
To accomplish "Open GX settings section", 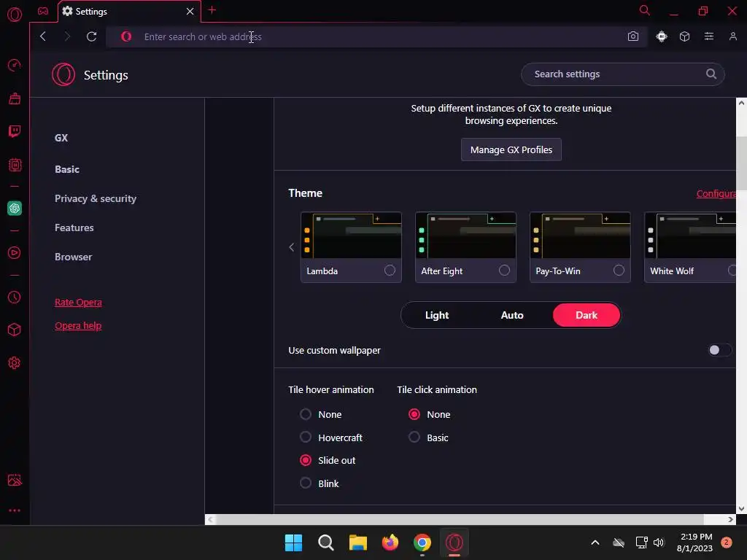I will (x=61, y=138).
